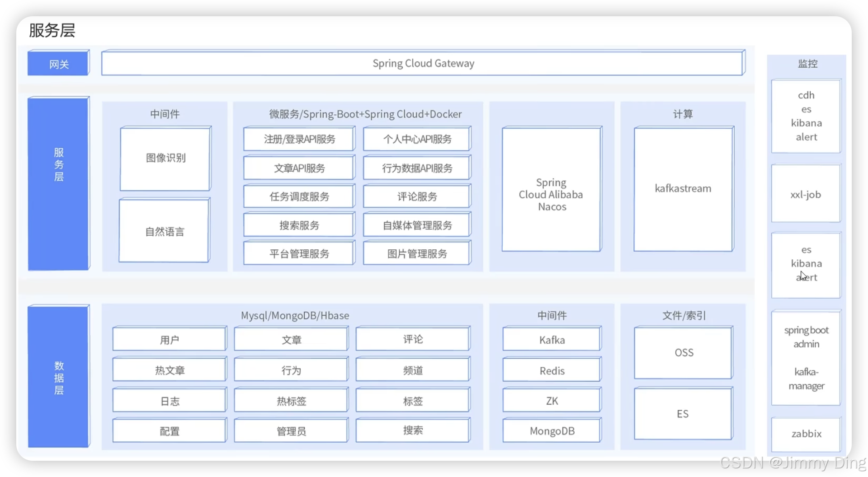Click the kafkastream box
This screenshot has height=477, width=868.
[683, 189]
